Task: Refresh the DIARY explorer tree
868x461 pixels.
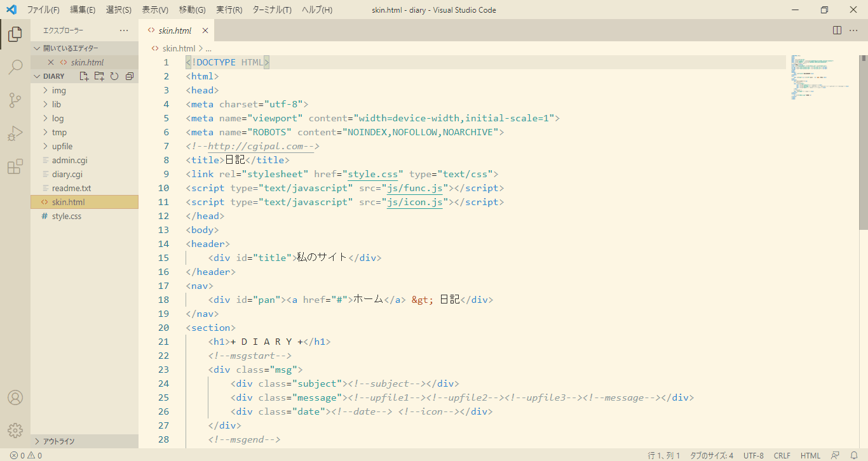Action: click(x=114, y=76)
